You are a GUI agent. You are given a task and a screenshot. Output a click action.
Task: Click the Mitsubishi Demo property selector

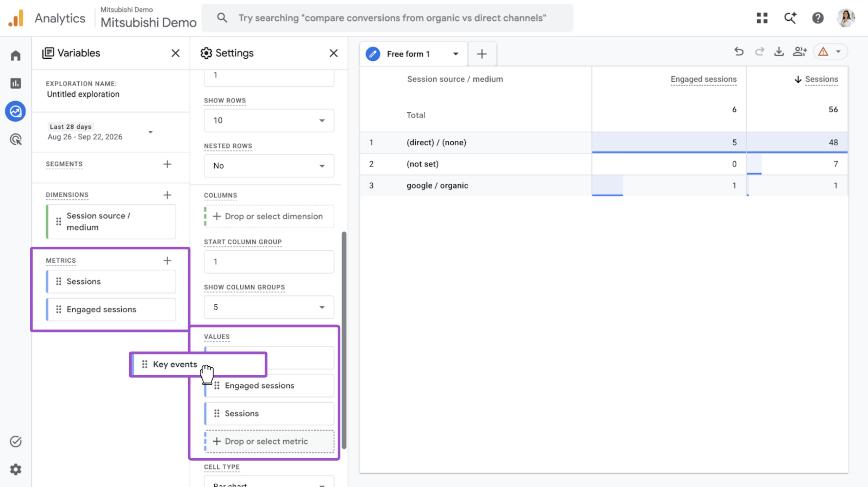point(148,18)
